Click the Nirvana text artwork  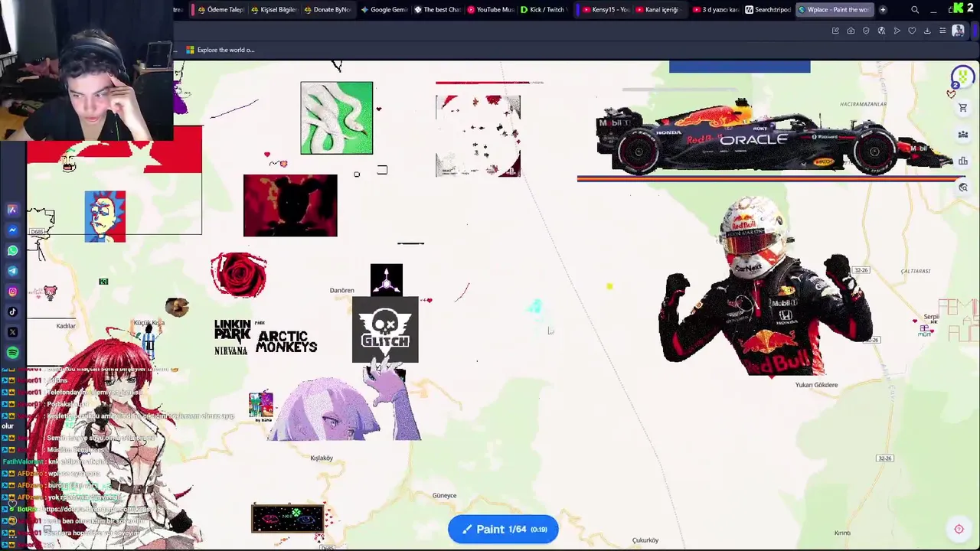[x=231, y=350]
